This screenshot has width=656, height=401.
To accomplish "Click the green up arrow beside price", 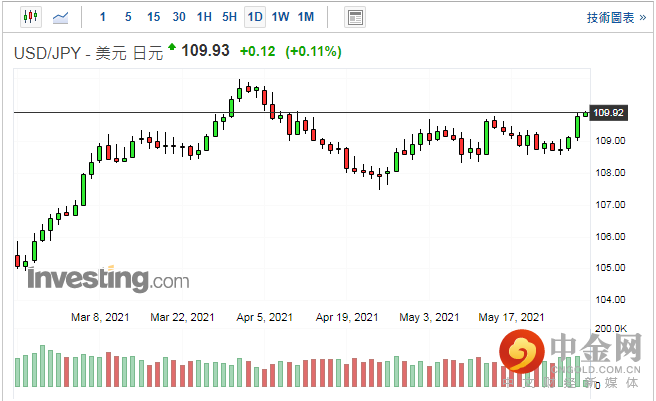I will tap(172, 46).
